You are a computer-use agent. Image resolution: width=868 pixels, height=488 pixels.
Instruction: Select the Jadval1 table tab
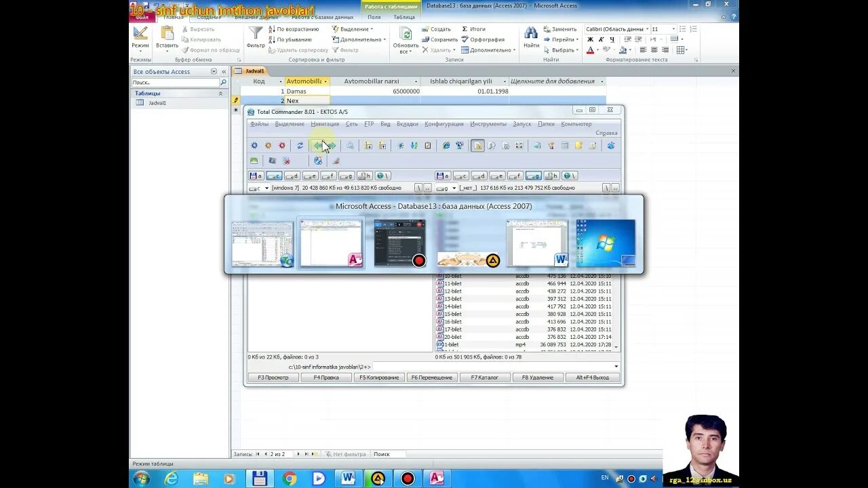coord(251,70)
